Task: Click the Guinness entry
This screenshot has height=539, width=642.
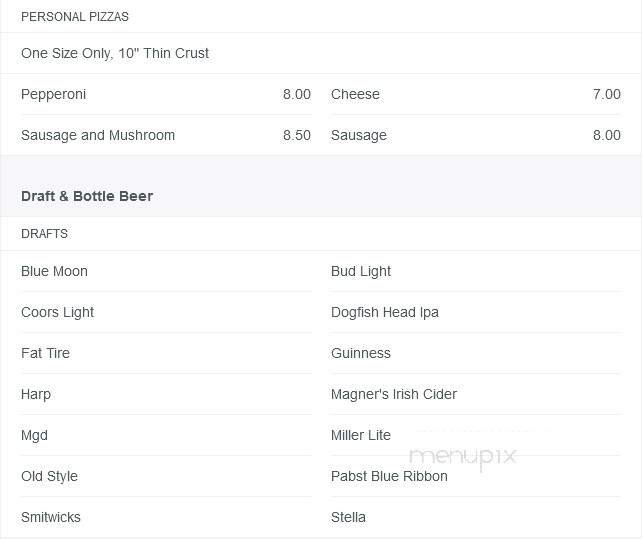Action: tap(361, 353)
